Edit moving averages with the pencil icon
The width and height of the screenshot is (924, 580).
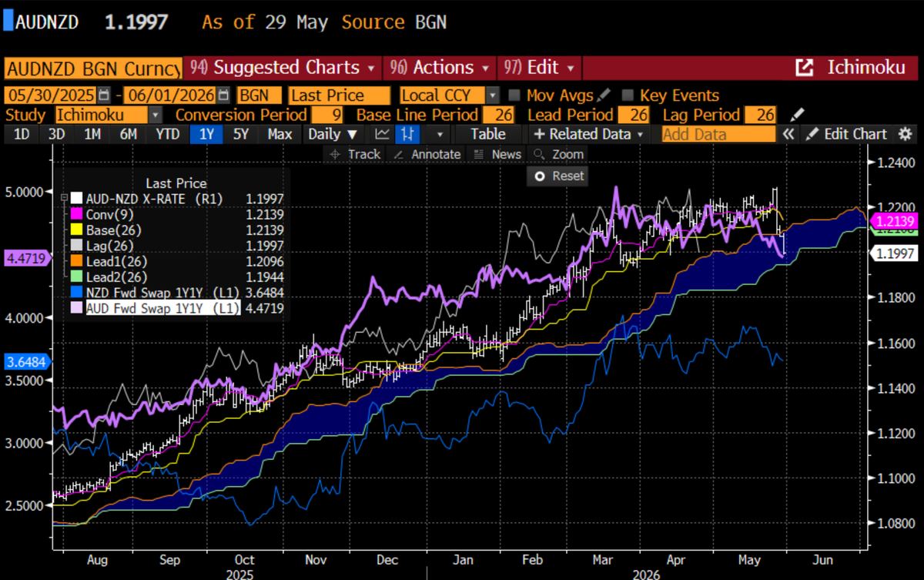(603, 96)
